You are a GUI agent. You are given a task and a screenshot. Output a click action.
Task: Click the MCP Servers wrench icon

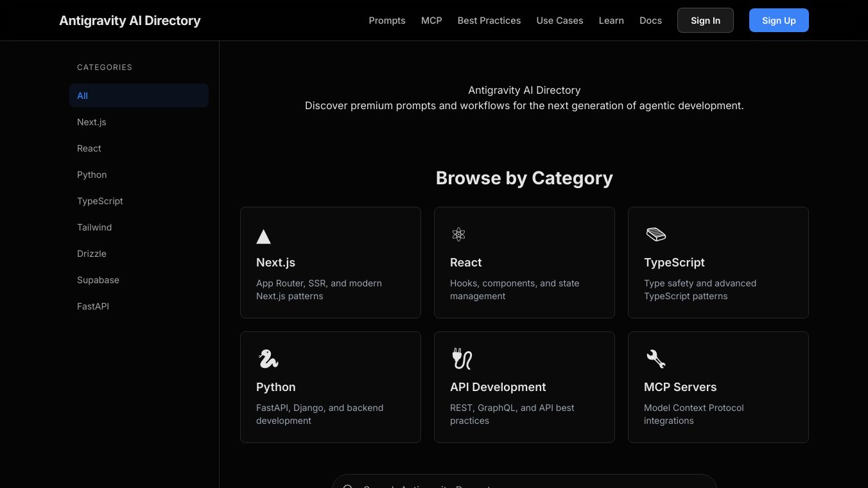[x=655, y=359]
